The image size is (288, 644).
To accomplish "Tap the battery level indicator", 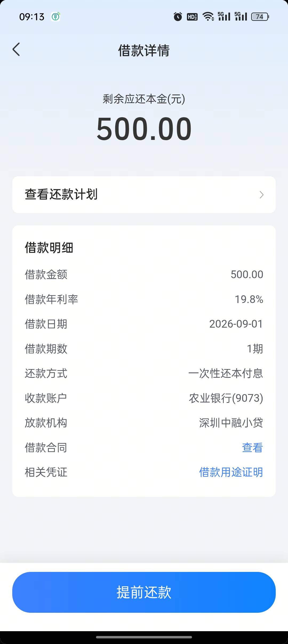I will (x=260, y=17).
